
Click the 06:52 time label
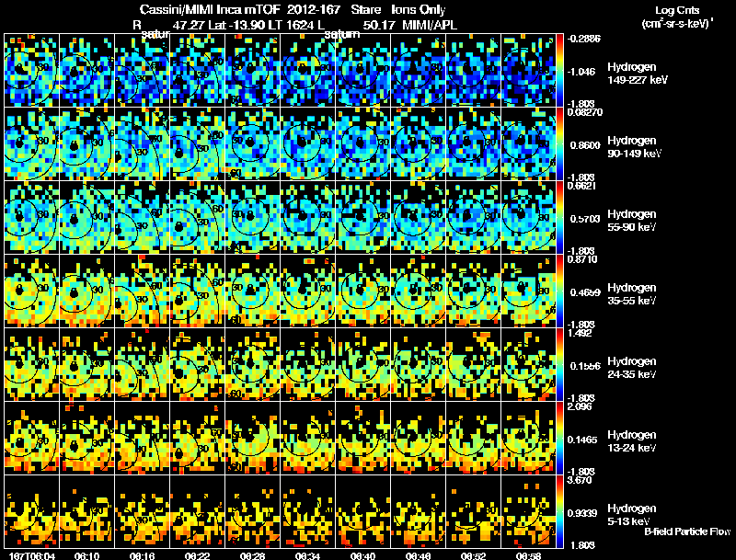(473, 556)
